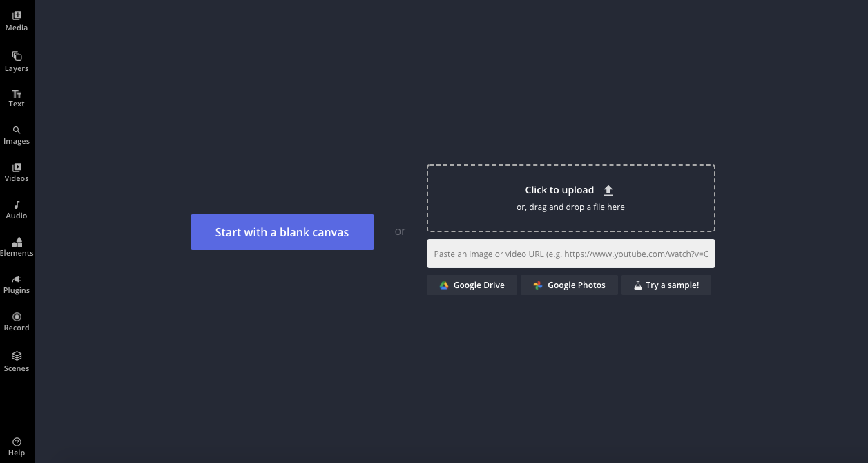Viewport: 868px width, 463px height.
Task: Focus the paste image or video URL field
Action: coord(570,254)
